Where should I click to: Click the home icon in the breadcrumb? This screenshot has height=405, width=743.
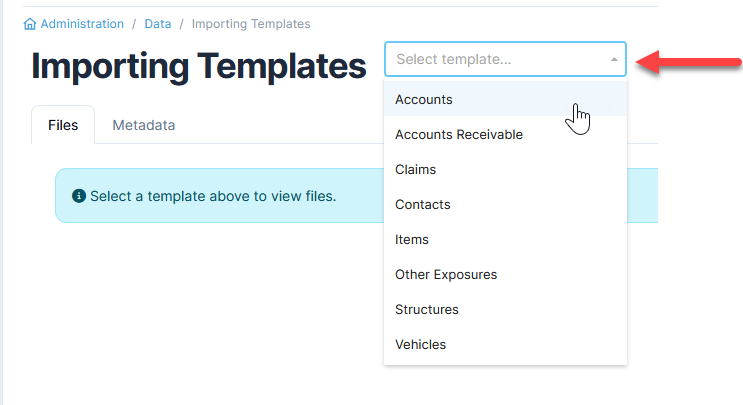click(30, 24)
